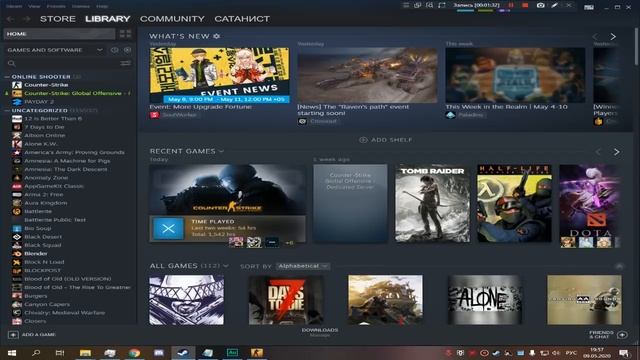Open This Week in the Realm news
The image size is (640, 360).
[515, 75]
